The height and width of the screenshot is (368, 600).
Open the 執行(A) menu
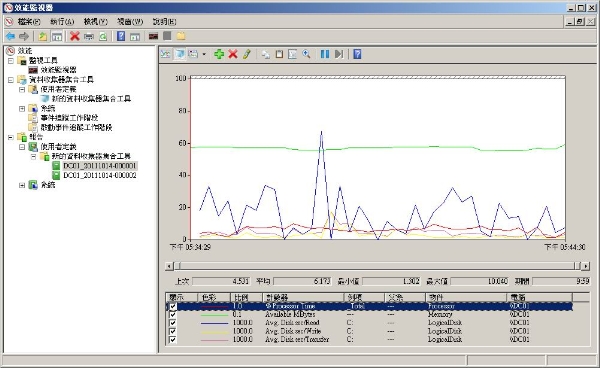(x=62, y=22)
